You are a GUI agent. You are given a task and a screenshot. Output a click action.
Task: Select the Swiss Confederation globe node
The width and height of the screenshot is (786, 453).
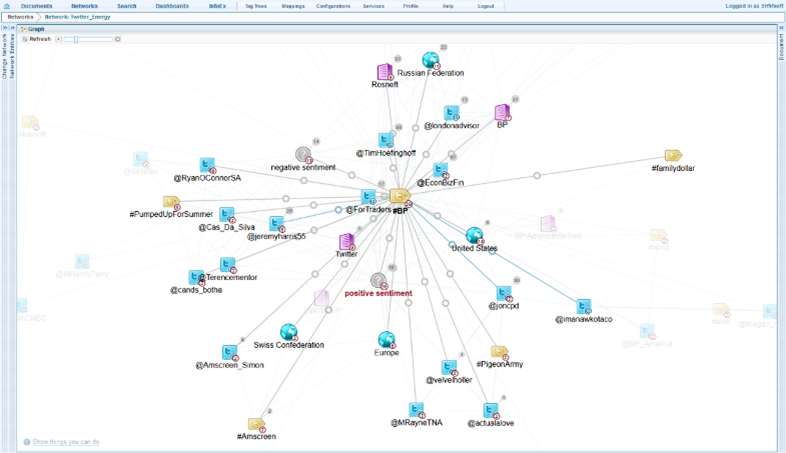point(289,332)
